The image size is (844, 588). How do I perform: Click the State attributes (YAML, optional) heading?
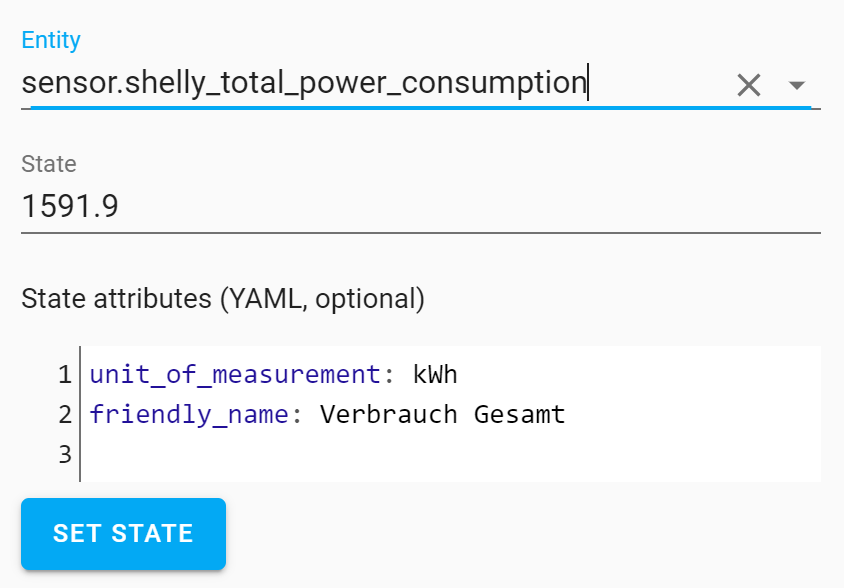222,298
